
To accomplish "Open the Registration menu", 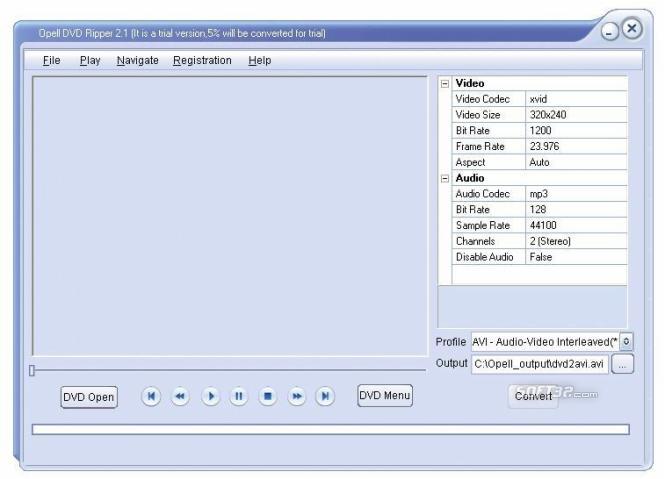I will click(x=202, y=61).
